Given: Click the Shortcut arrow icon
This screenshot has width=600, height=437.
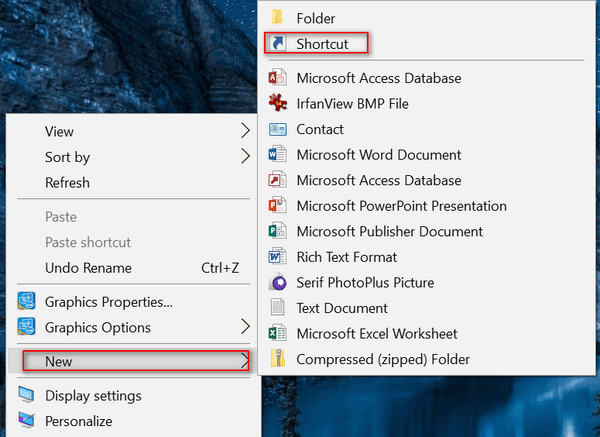Looking at the screenshot, I should [x=278, y=43].
